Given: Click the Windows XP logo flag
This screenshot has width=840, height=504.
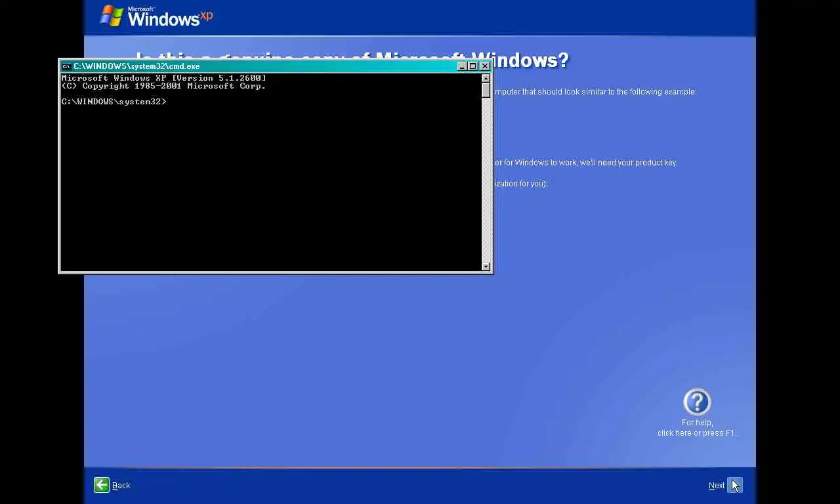Looking at the screenshot, I should [112, 16].
